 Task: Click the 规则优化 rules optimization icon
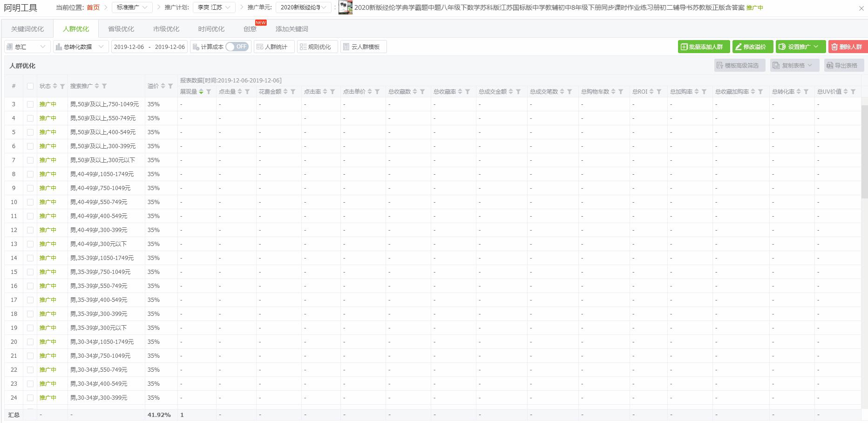[317, 47]
